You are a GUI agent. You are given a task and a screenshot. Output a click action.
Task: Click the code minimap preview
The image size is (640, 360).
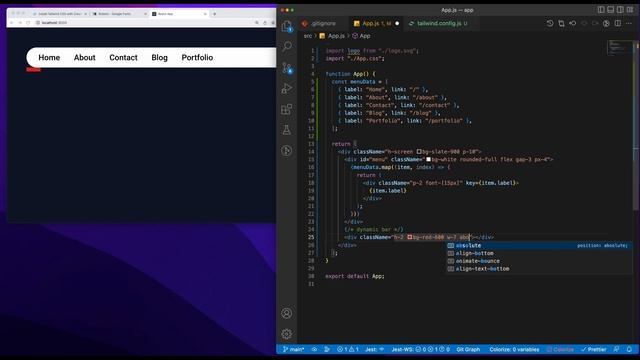(x=620, y=47)
